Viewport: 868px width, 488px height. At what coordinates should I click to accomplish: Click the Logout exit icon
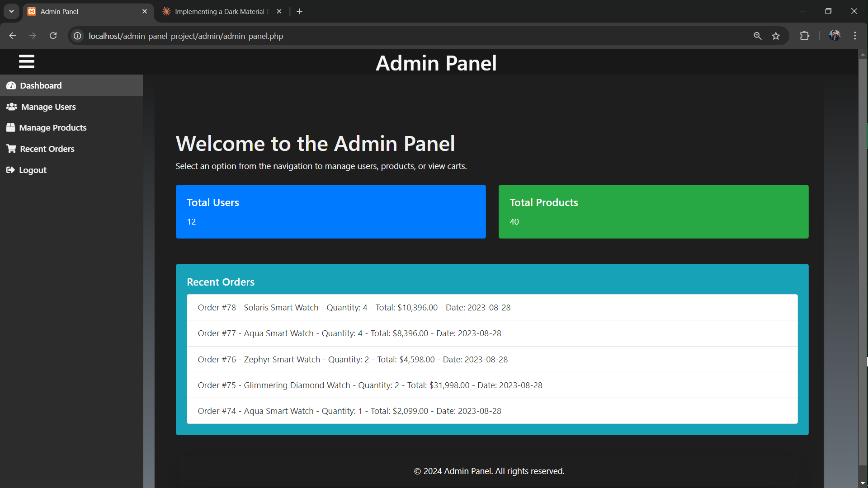(10, 170)
